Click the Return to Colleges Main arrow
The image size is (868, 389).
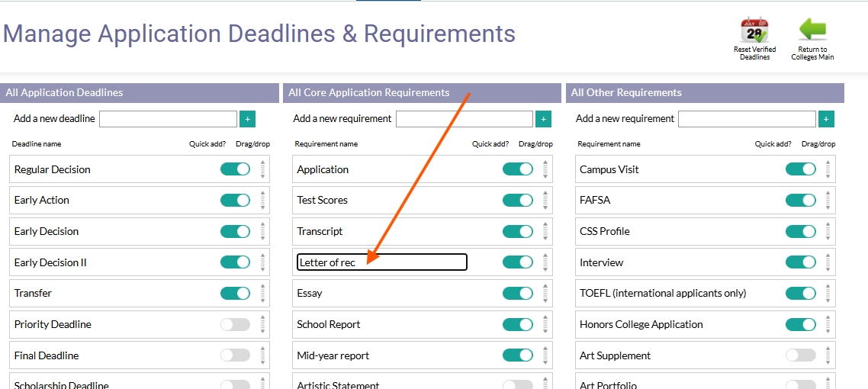coord(812,31)
